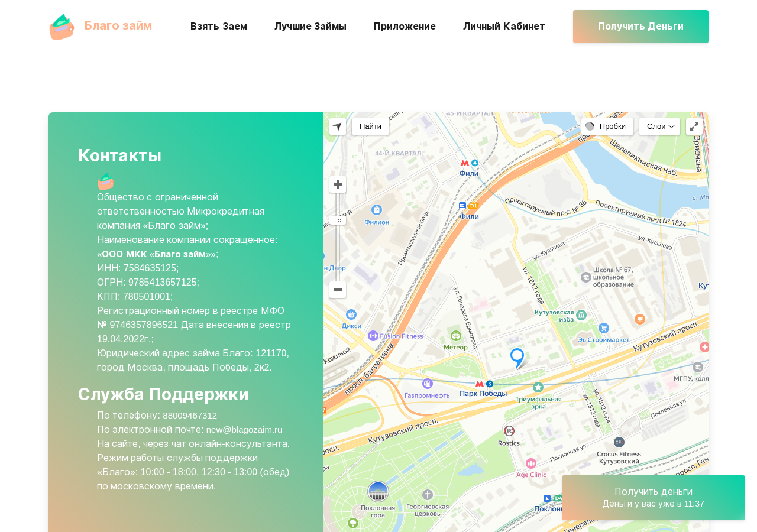This screenshot has height=532, width=757.
Task: Click the orange cafe cup icon on map
Action: (640, 319)
